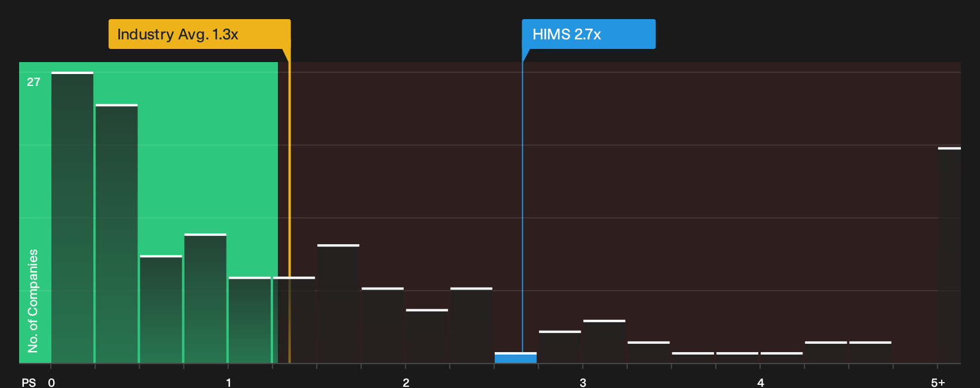Click the x-axis tick label 2
This screenshot has width=980, height=388.
406,383
